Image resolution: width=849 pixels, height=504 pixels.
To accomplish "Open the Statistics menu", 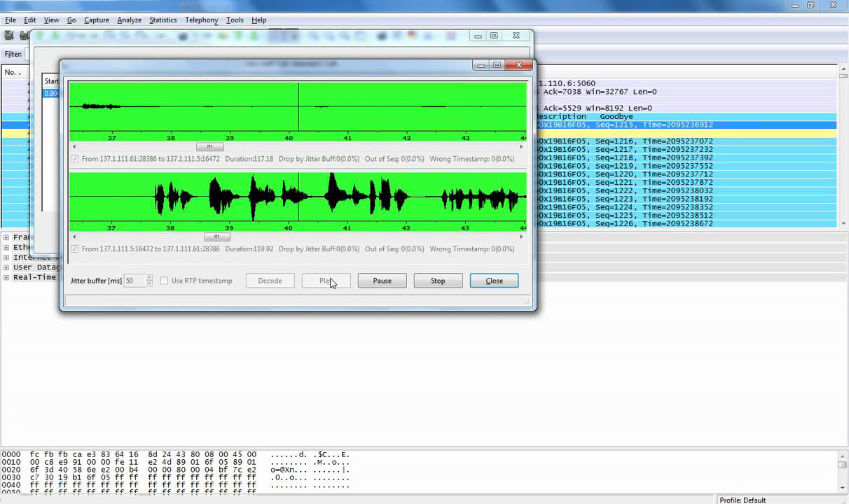I will click(163, 20).
